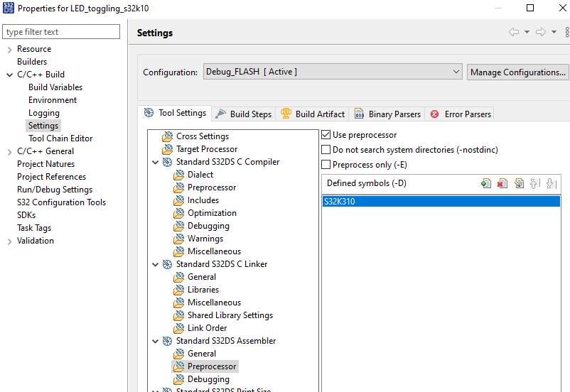Click the Add defined symbol icon
Viewport: 570px width, 392px height.
486,183
